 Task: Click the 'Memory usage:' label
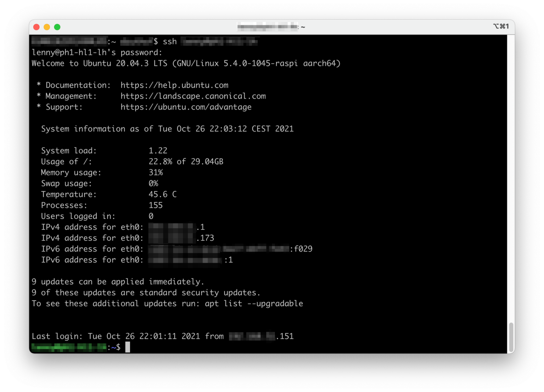pos(71,172)
